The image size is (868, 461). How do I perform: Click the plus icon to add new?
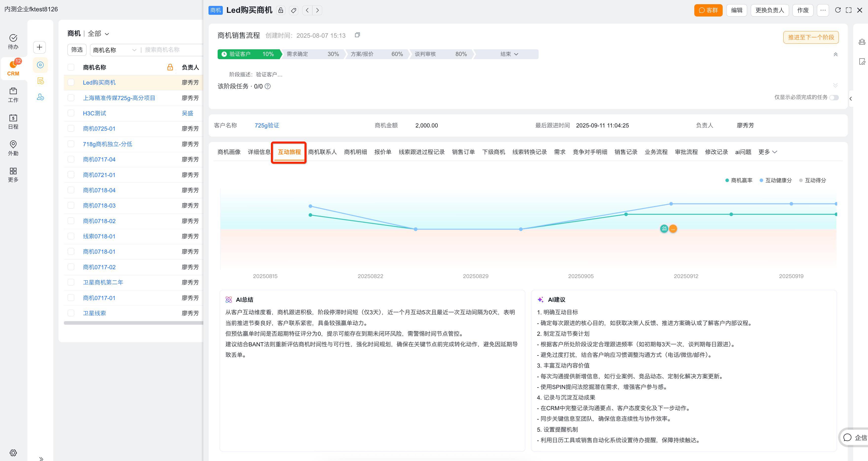39,47
